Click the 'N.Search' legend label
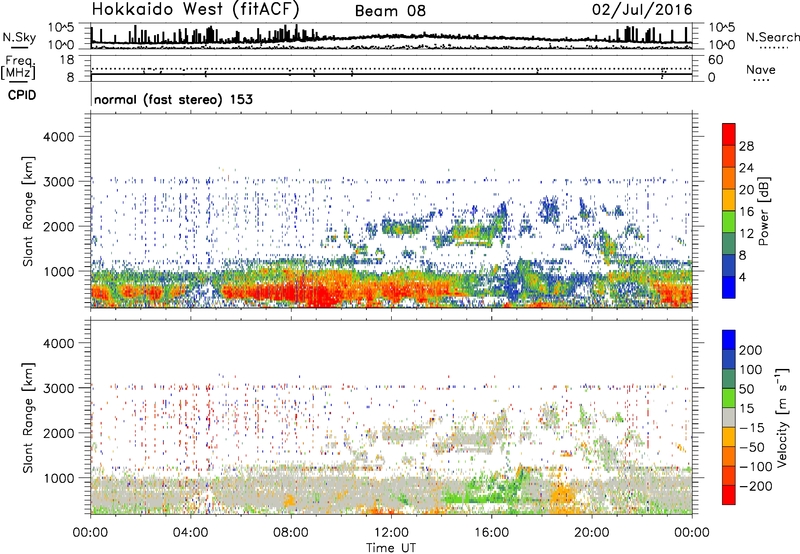This screenshot has height=554, width=800. click(x=772, y=37)
